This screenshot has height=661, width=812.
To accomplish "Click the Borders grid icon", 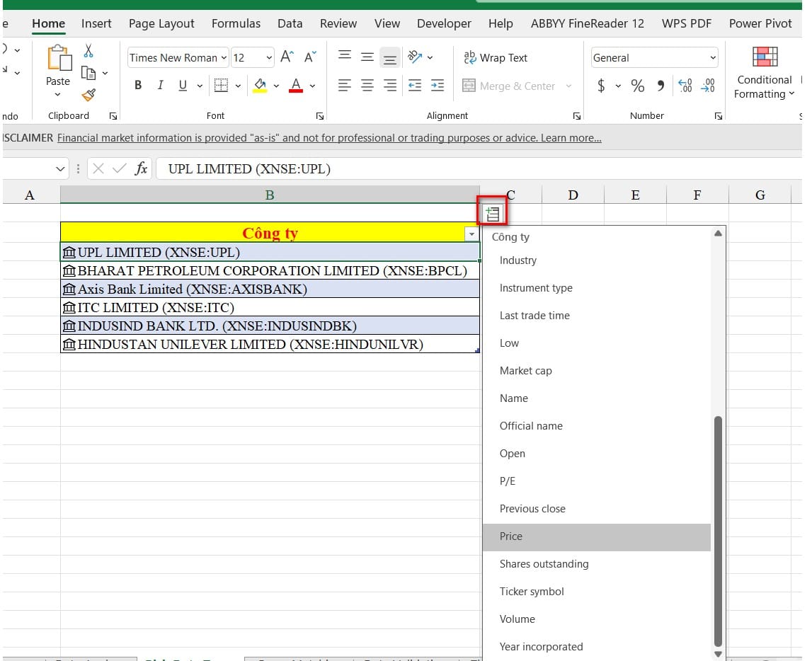I will (x=221, y=86).
